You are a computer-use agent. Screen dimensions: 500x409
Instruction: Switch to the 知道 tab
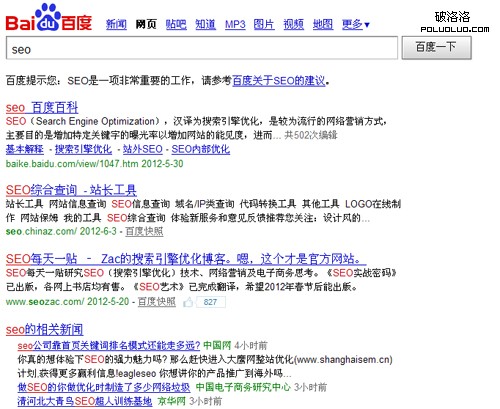pos(205,24)
